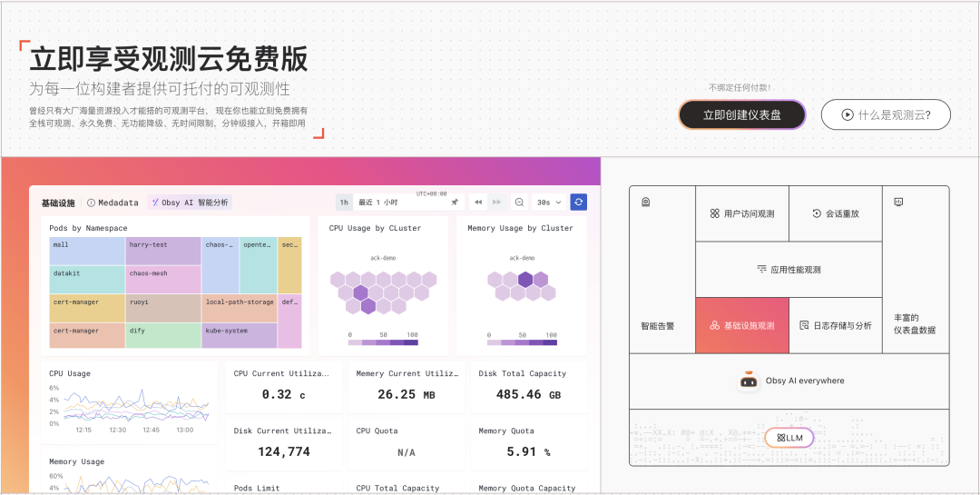
Task: Step time range backward with rewind icon
Action: tap(478, 202)
